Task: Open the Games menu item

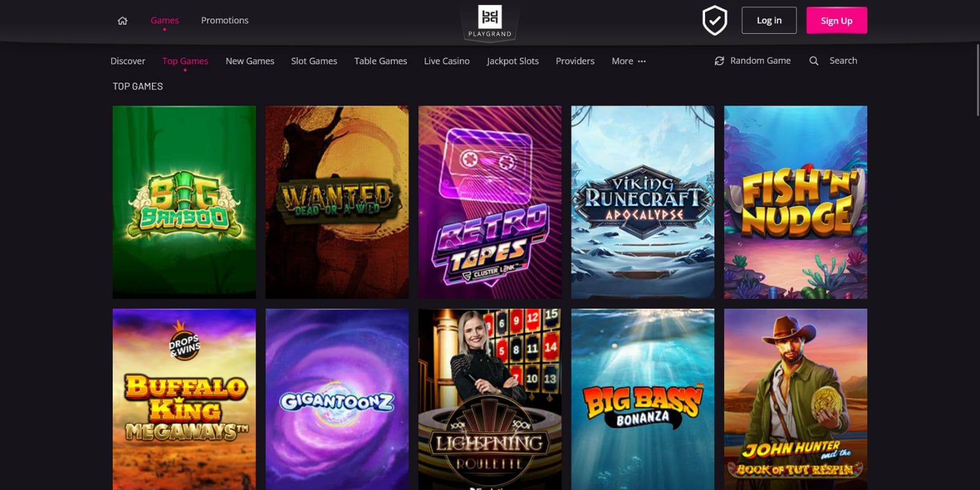Action: (x=165, y=20)
